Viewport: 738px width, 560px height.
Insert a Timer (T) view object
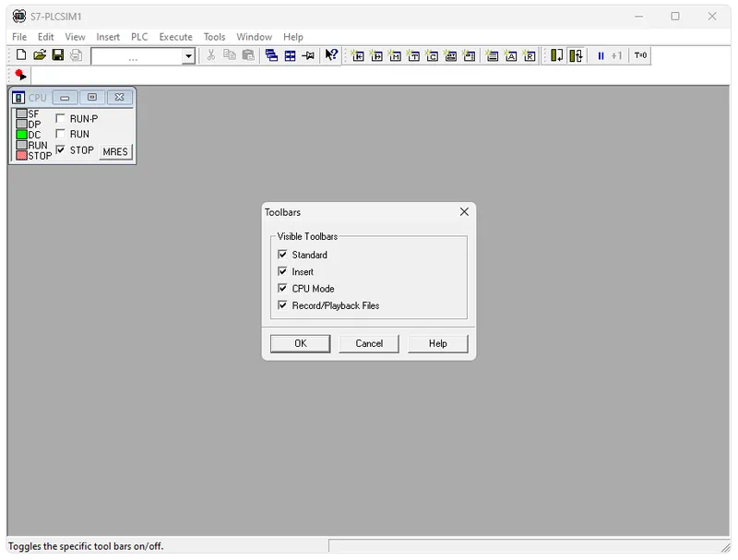pos(413,56)
